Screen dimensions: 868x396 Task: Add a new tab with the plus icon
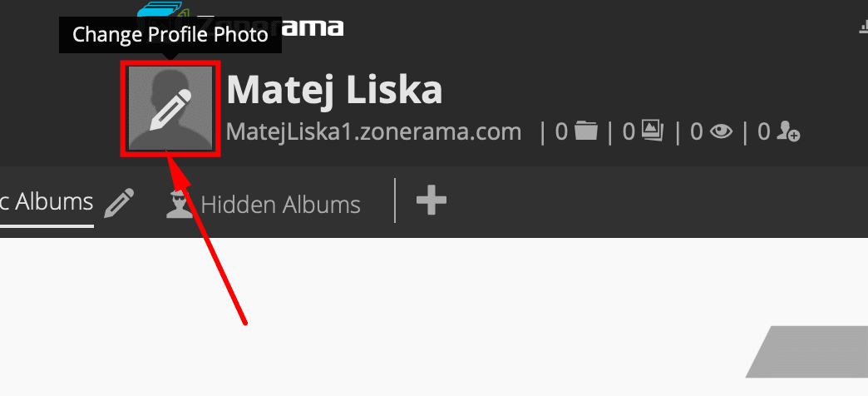coord(432,200)
